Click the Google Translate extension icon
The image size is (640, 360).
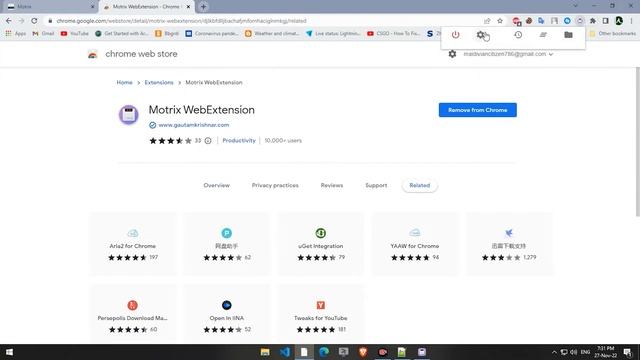pyautogui.click(x=541, y=21)
